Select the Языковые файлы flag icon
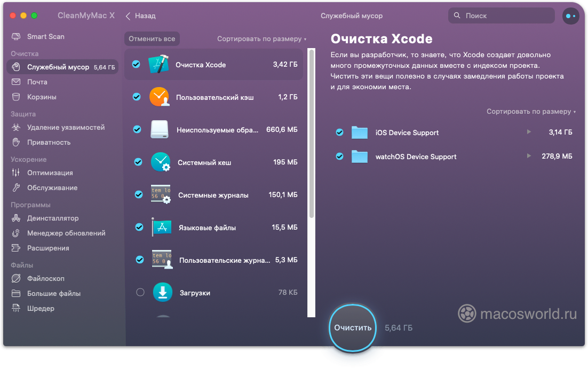Screen dimensions: 588x368 tap(161, 228)
